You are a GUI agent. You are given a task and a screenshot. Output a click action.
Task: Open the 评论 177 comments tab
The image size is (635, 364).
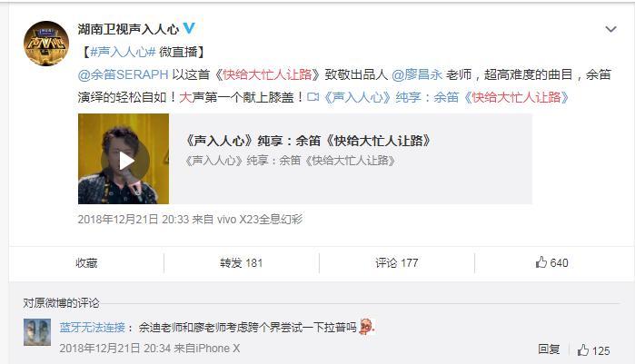396,263
